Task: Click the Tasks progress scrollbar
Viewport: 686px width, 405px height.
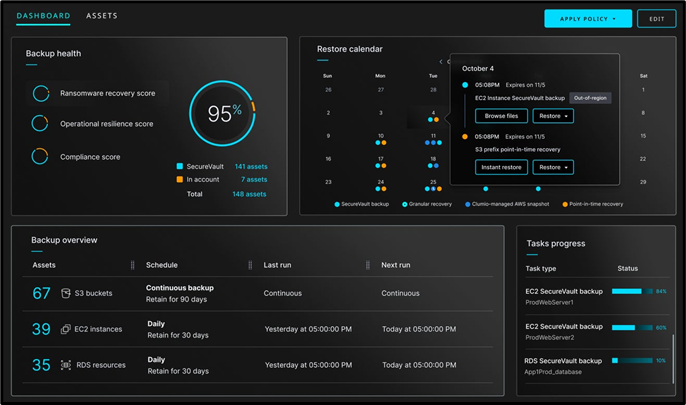Action: [673, 359]
